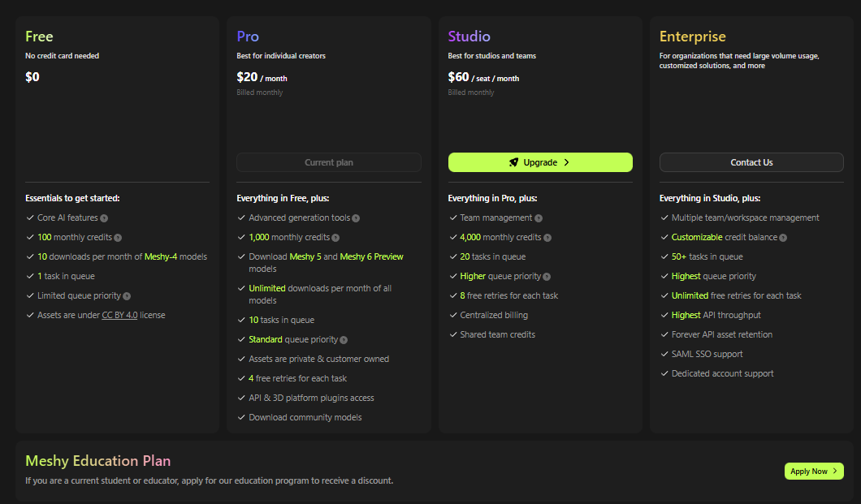Image resolution: width=861 pixels, height=504 pixels.
Task: Open the CC BY 4.0 license link
Action: pyautogui.click(x=119, y=315)
